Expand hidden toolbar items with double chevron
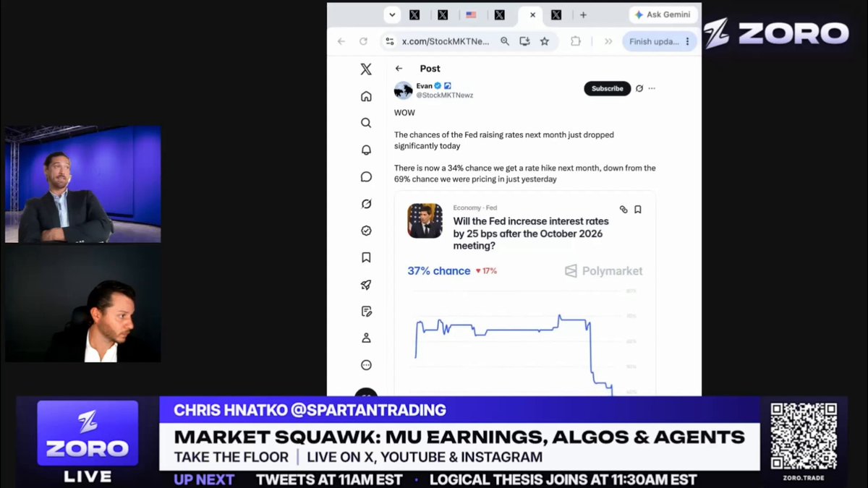The width and height of the screenshot is (868, 488). tap(608, 41)
